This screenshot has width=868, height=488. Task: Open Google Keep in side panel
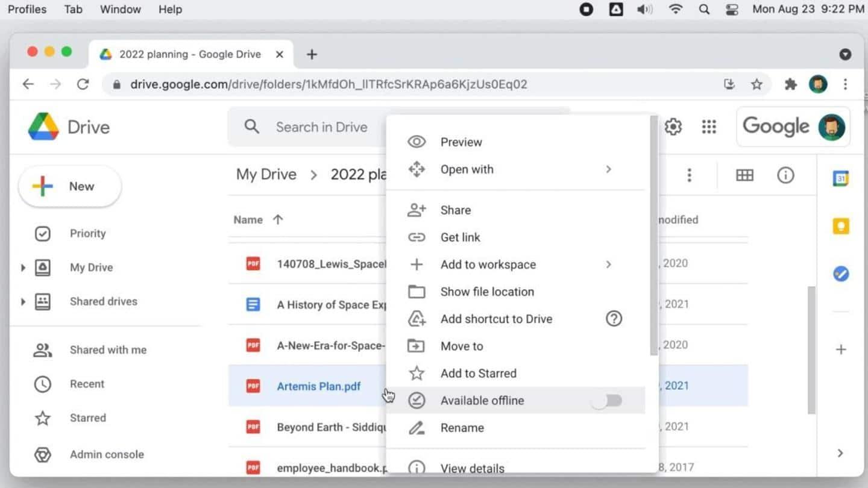(x=840, y=227)
